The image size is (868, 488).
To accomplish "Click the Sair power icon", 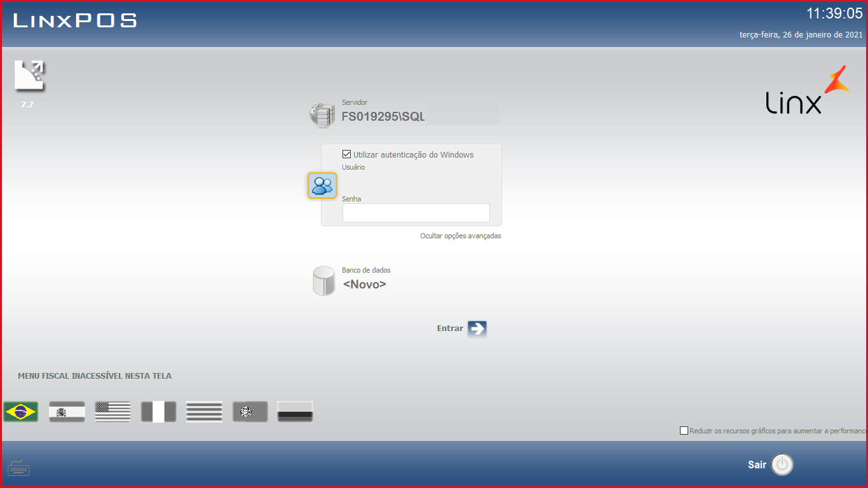I will click(x=782, y=464).
